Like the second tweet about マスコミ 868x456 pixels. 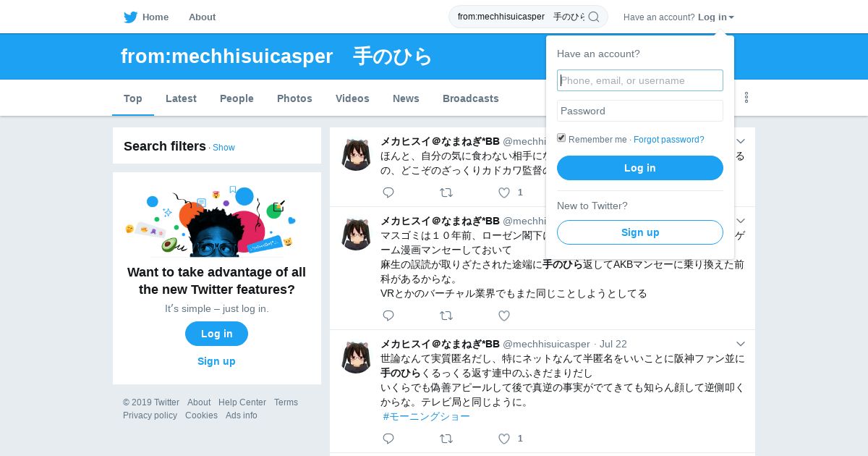click(x=504, y=316)
